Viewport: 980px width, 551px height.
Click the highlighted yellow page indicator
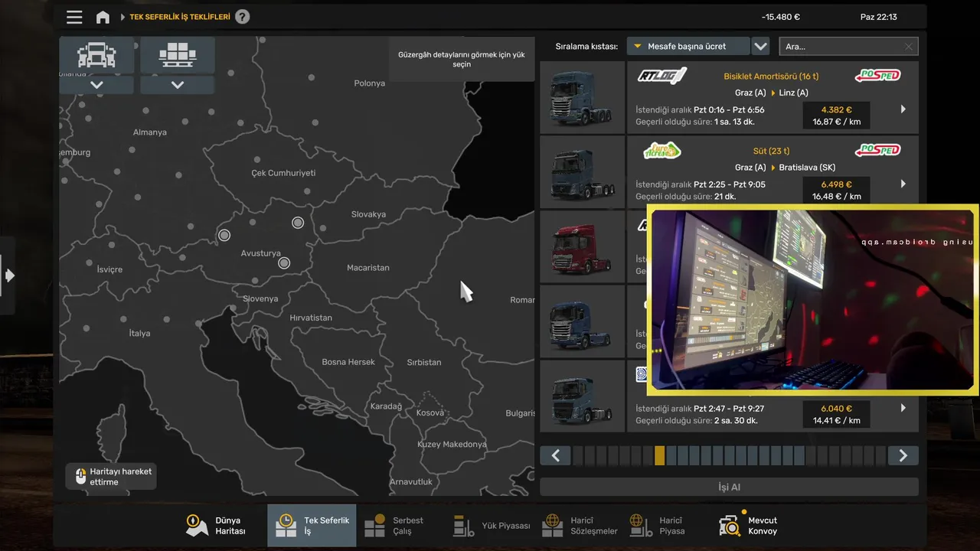click(660, 455)
